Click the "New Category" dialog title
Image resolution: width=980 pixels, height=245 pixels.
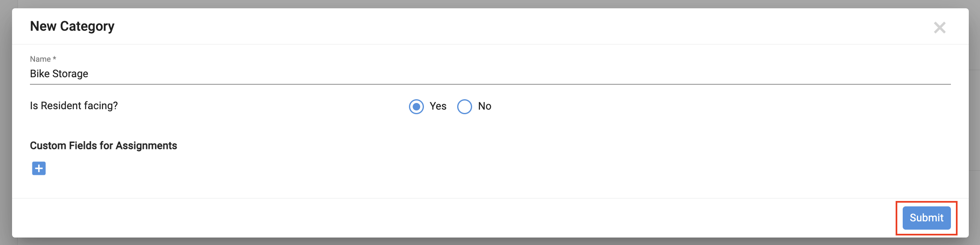[72, 26]
